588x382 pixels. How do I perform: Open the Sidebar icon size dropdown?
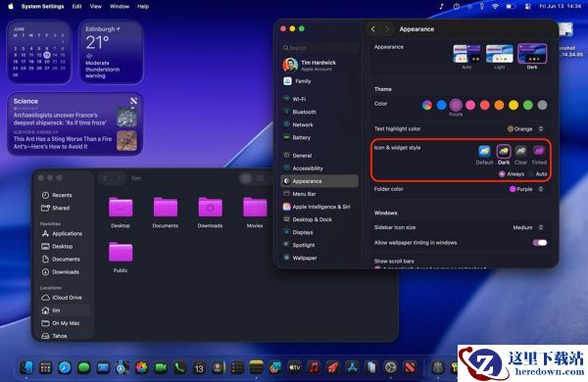[x=528, y=227]
